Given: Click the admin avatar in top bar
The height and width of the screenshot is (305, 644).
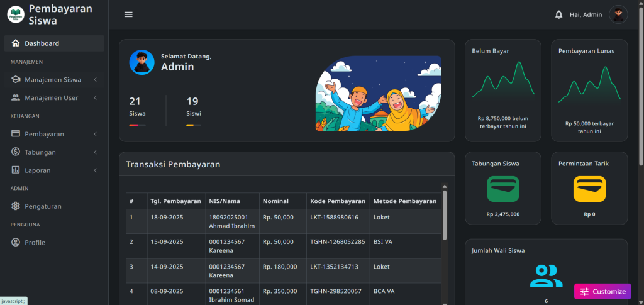Looking at the screenshot, I should 618,14.
